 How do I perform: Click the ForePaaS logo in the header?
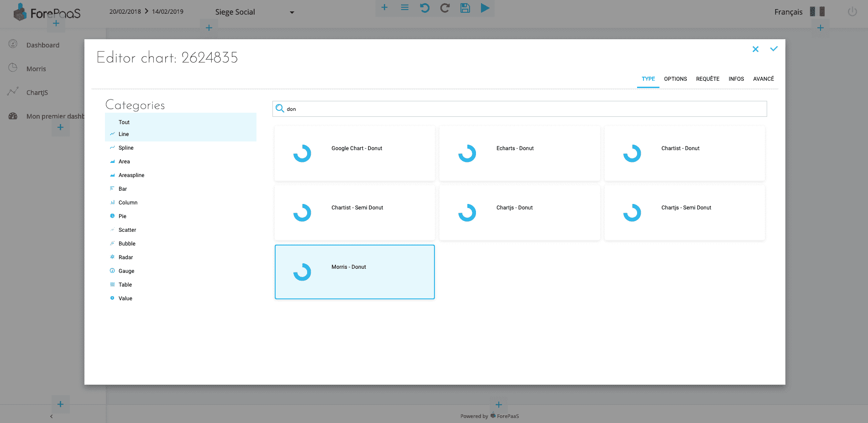(47, 12)
